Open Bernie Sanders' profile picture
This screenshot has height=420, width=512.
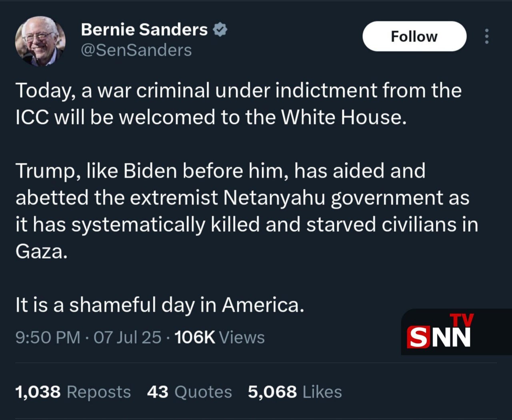coord(40,41)
